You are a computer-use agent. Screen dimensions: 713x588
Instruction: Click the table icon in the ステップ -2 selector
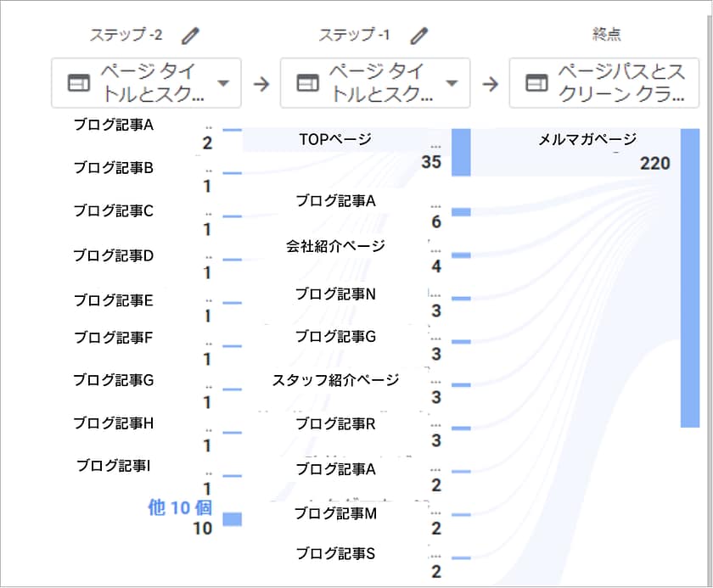[x=78, y=83]
